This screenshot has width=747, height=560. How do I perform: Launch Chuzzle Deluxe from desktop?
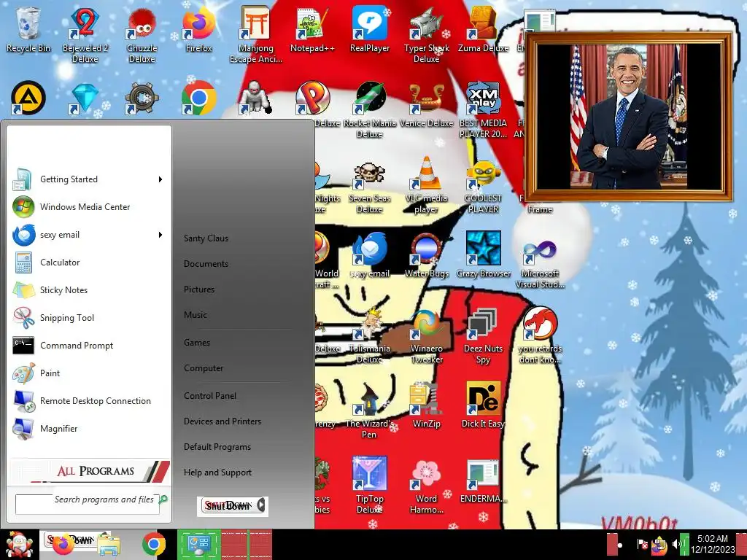tap(142, 35)
